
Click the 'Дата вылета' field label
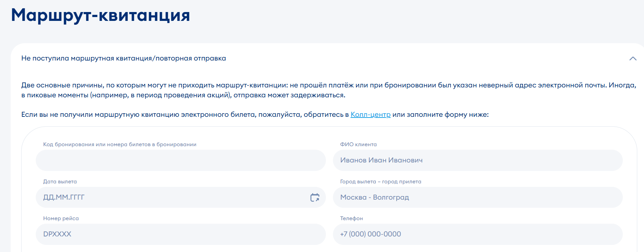[60, 182]
